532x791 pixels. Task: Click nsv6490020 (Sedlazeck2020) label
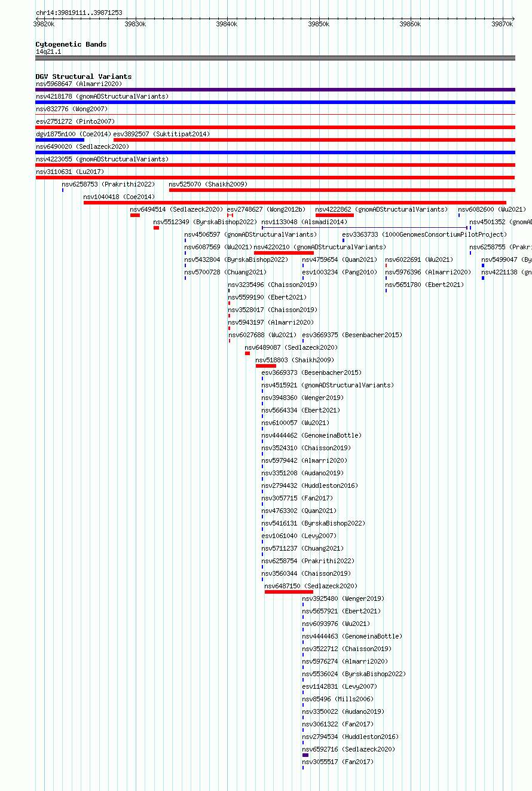point(82,146)
